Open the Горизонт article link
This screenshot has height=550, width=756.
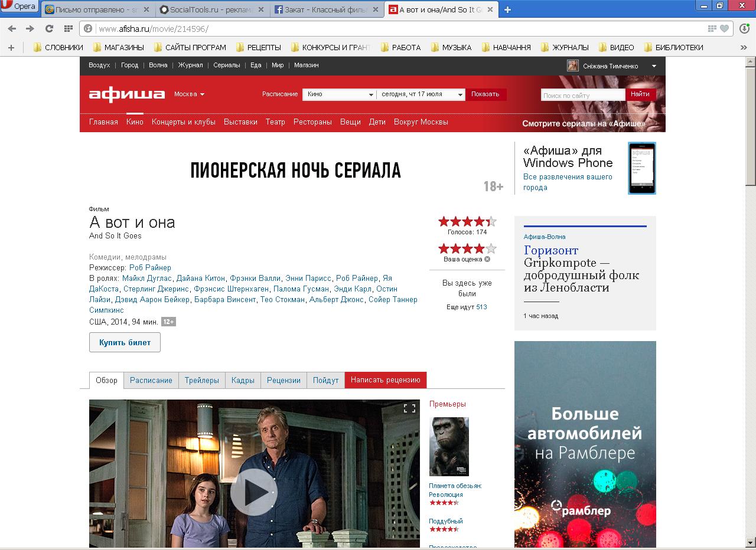[x=551, y=250]
